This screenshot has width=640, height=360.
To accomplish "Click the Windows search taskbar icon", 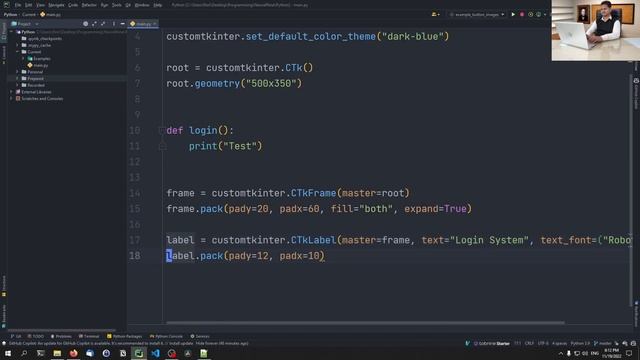I will click(x=24, y=353).
